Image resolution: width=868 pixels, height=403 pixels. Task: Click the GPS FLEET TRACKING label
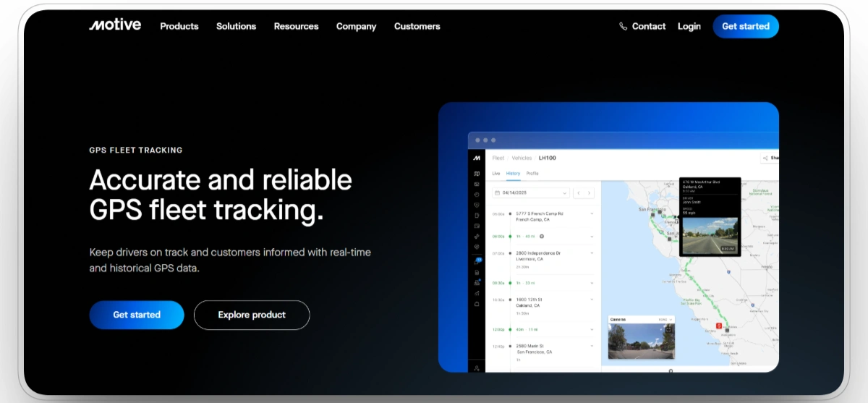point(136,150)
